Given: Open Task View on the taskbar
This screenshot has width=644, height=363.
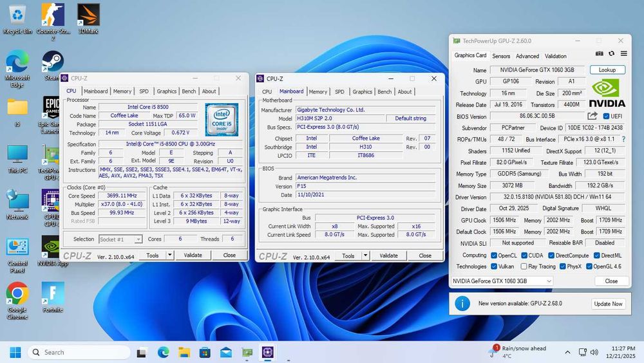Looking at the screenshot, I should pyautogui.click(x=142, y=352).
